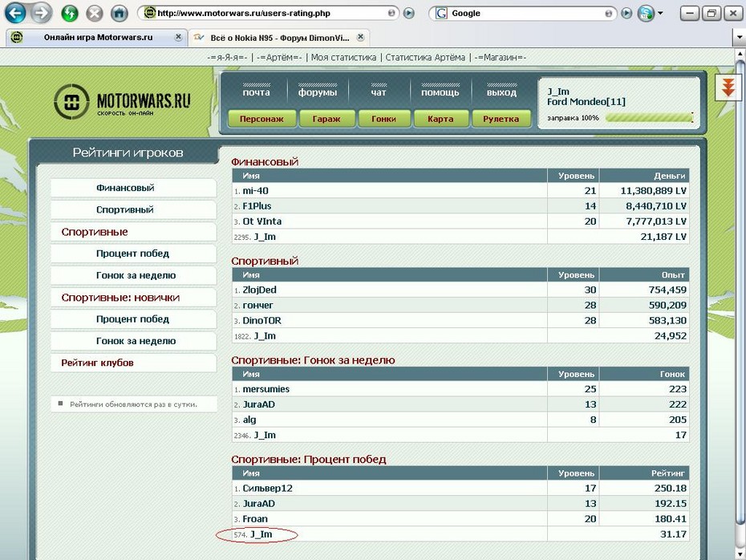Open the browser home page icon
The height and width of the screenshot is (560, 746).
(119, 13)
